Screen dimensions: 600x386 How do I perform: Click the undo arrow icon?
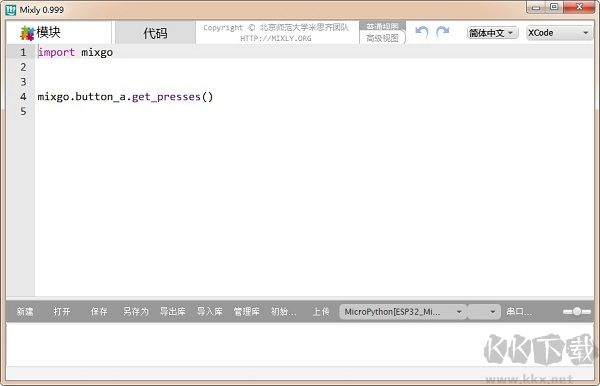[422, 32]
